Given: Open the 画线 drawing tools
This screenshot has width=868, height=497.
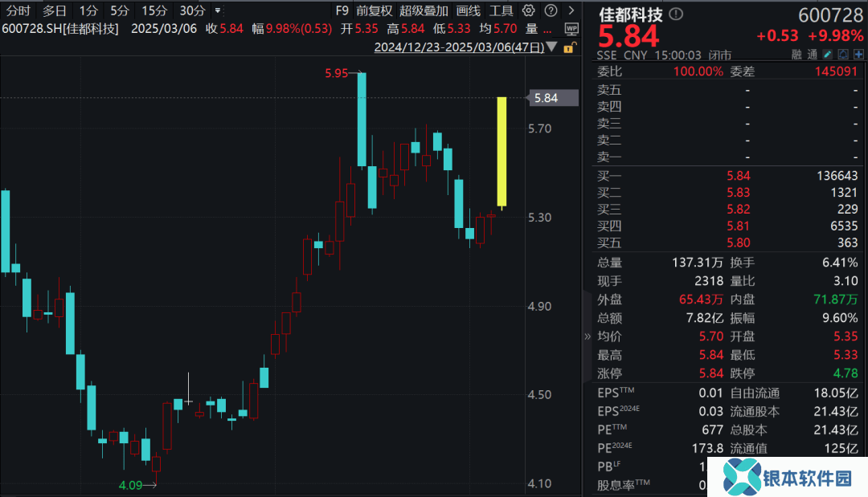Looking at the screenshot, I should tap(468, 10).
